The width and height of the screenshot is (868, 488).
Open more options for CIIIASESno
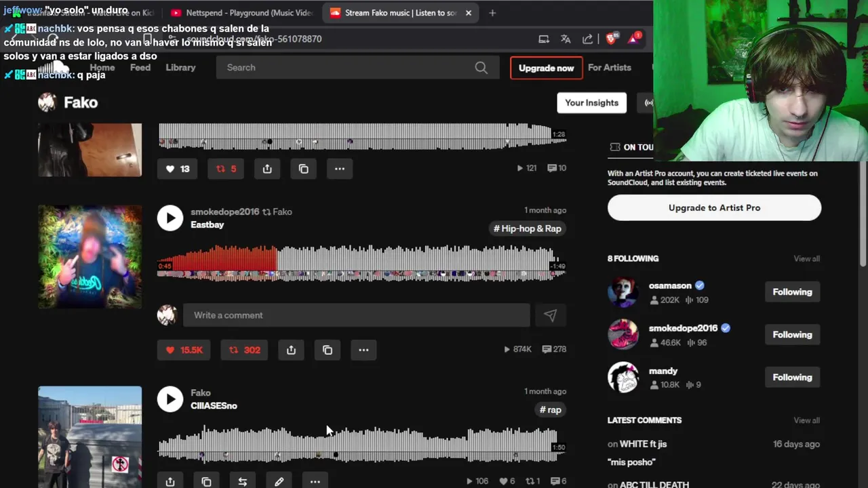coord(315,481)
